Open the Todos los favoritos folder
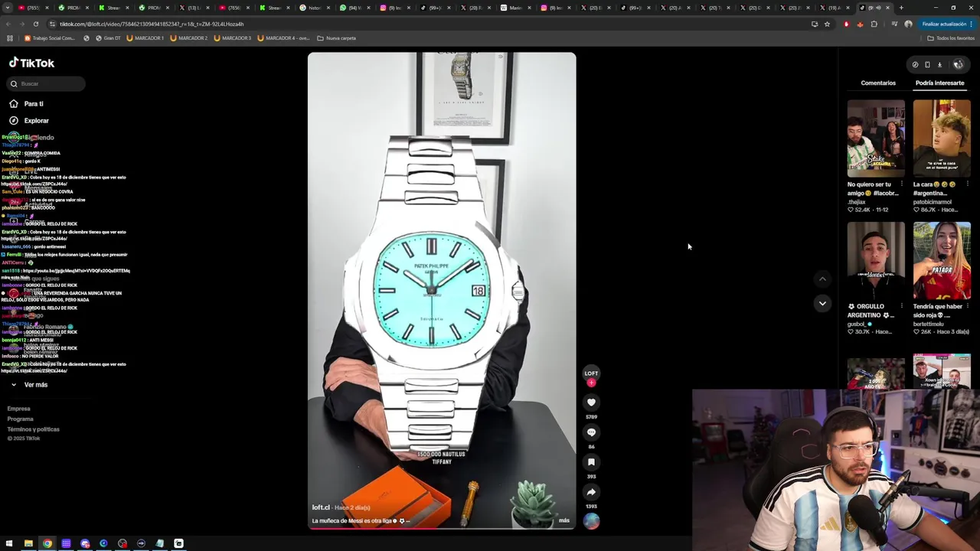The height and width of the screenshot is (551, 980). [950, 37]
